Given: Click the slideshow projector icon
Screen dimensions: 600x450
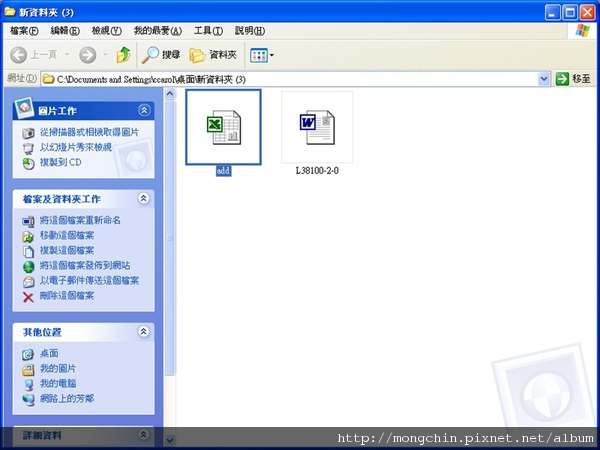Looking at the screenshot, I should pos(28,148).
